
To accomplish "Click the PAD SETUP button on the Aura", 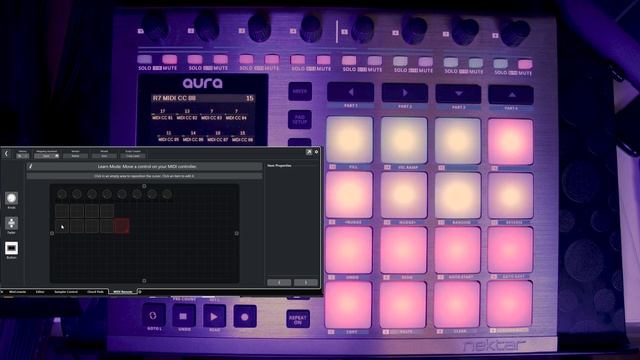I will click(300, 120).
